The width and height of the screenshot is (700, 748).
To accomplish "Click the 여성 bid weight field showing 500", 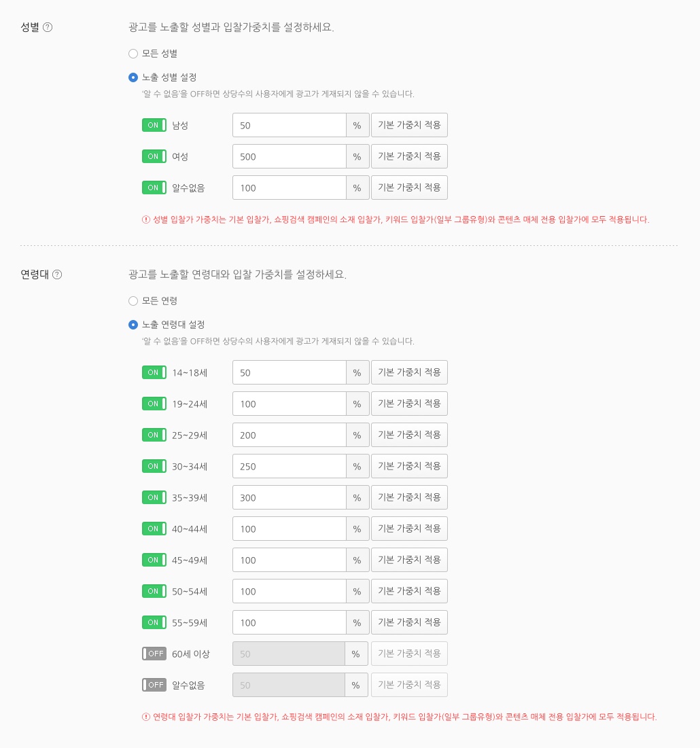I will point(289,156).
